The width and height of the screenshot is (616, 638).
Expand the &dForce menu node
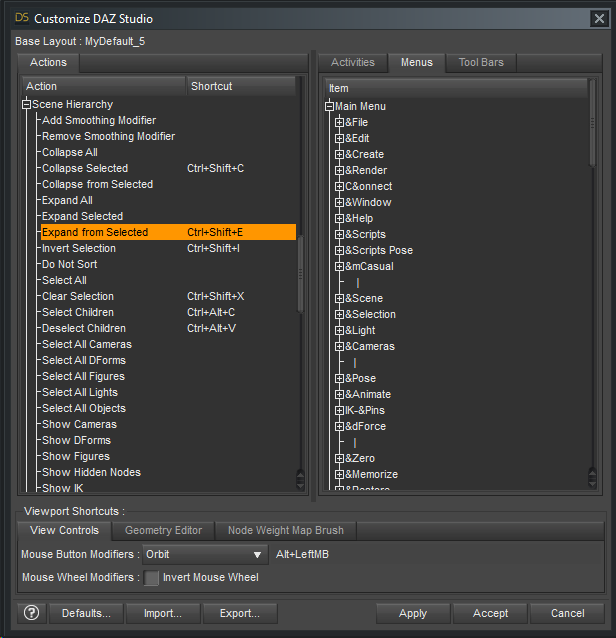[x=339, y=426]
